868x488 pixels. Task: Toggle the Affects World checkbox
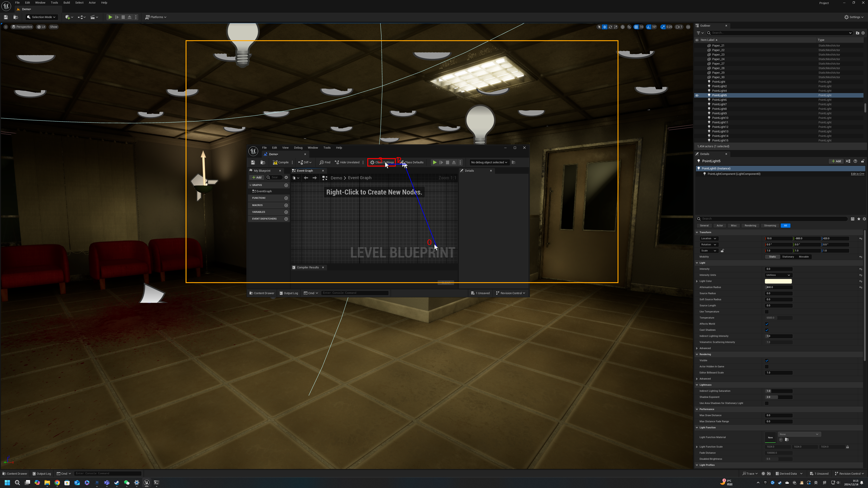tap(767, 324)
